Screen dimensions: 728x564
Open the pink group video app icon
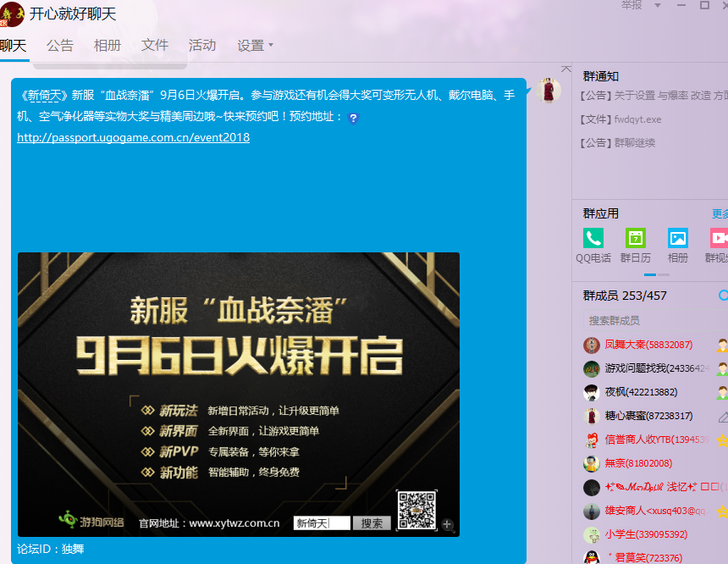pos(719,238)
